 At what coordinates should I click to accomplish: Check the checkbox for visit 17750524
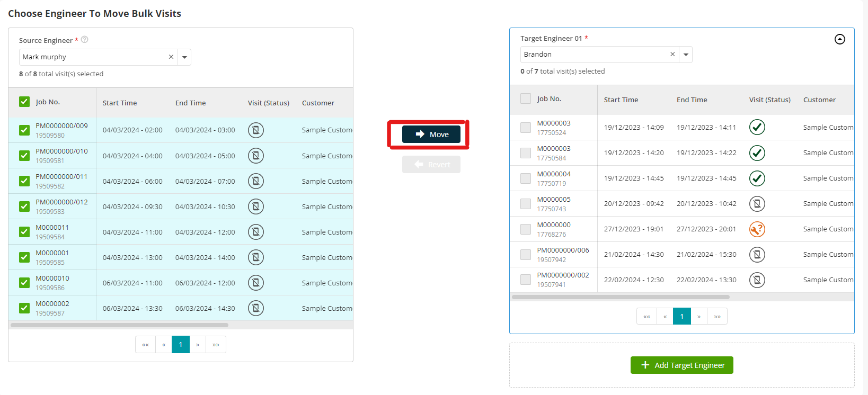pos(526,128)
